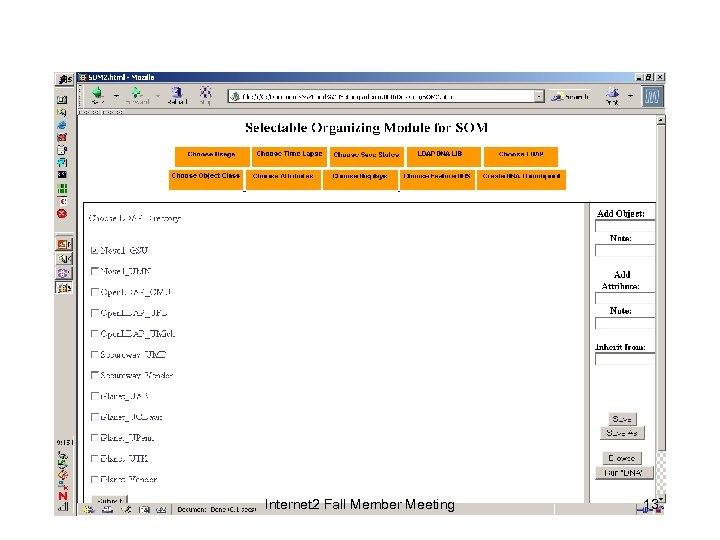Check the Novell_UMN checkbox

[x=95, y=271]
